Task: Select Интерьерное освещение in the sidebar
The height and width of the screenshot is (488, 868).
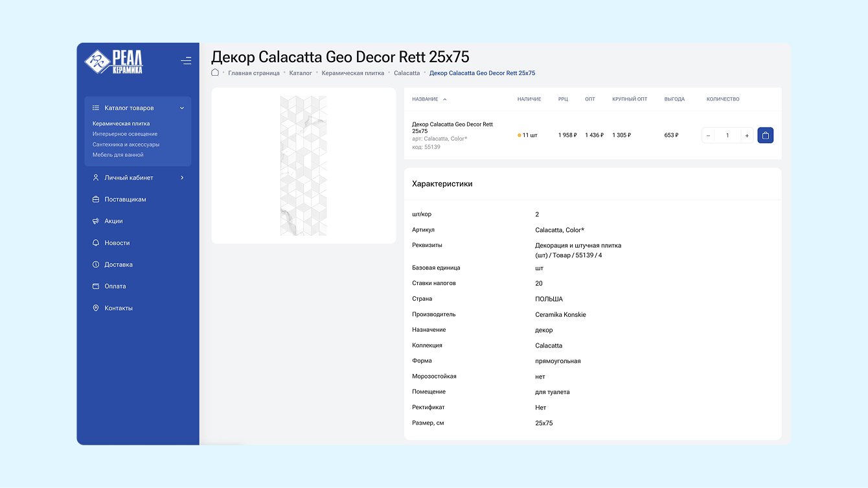Action: (x=125, y=134)
